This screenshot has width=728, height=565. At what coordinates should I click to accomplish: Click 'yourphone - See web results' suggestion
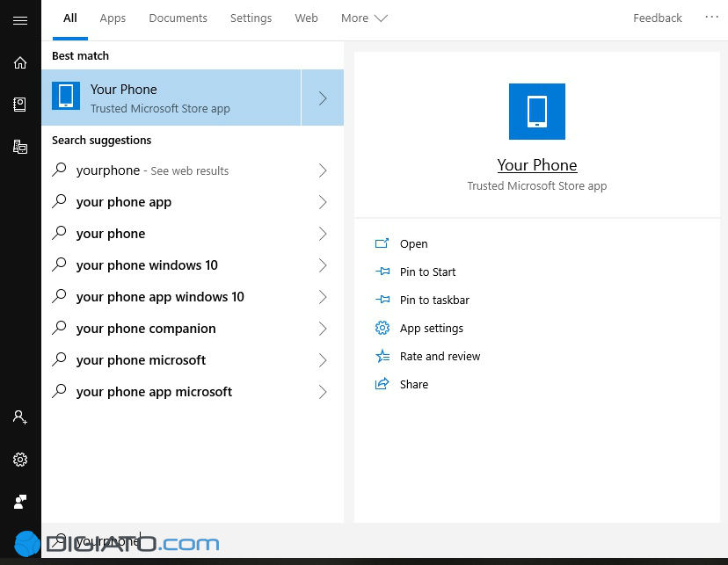[152, 170]
